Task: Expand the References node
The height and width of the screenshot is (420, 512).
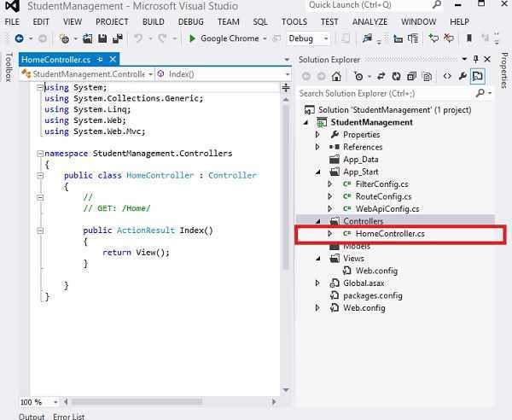Action: 317,147
